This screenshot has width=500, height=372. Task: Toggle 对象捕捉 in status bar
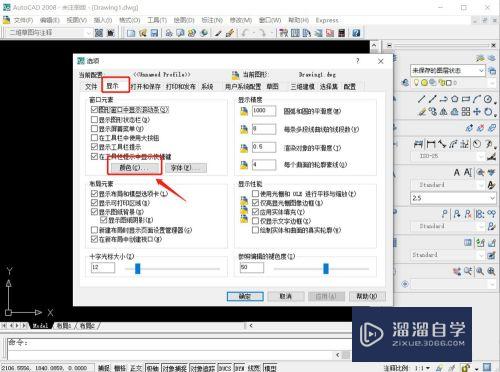point(175,368)
